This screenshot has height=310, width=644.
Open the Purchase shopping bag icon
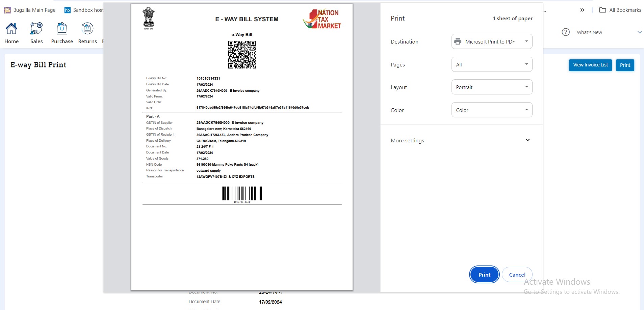[x=62, y=29]
